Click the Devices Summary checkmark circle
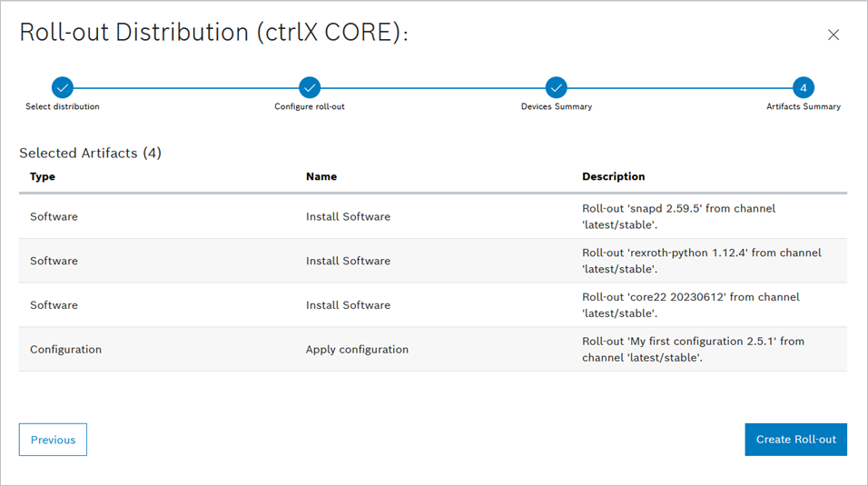This screenshot has width=868, height=486. [557, 87]
